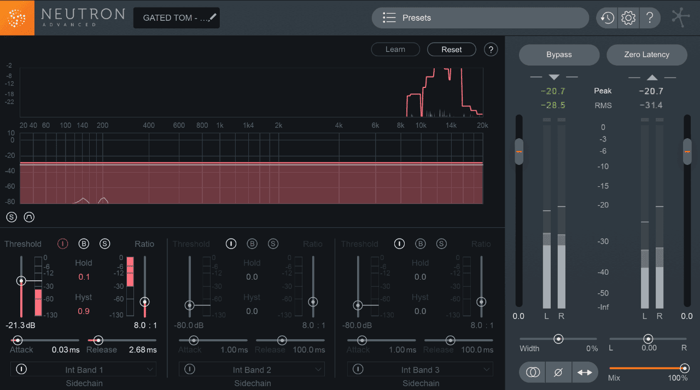Open the gate module help question mark
Image resolution: width=700 pixels, height=390 pixels.
pos(491,50)
